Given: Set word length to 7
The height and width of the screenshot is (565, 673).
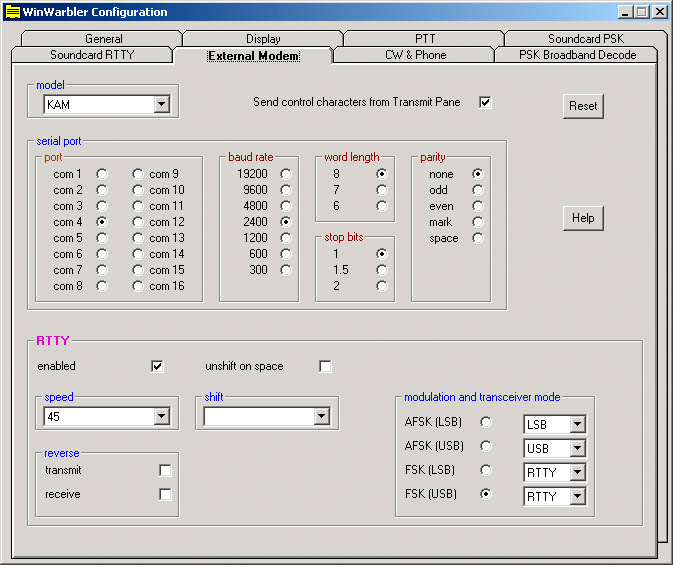Looking at the screenshot, I should [382, 190].
